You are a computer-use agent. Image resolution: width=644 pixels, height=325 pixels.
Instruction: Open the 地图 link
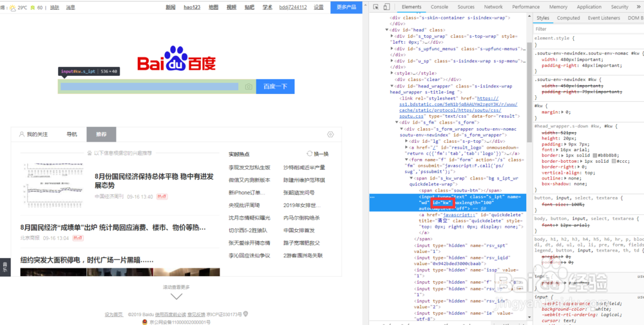click(214, 7)
